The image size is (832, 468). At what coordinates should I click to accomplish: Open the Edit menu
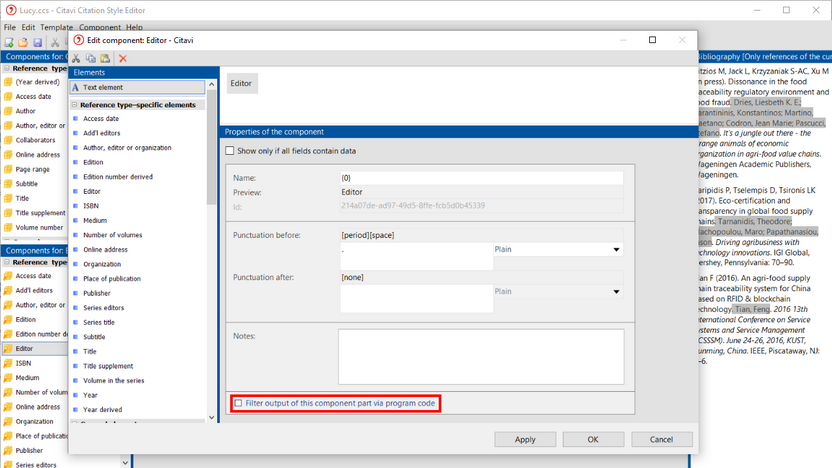[28, 27]
